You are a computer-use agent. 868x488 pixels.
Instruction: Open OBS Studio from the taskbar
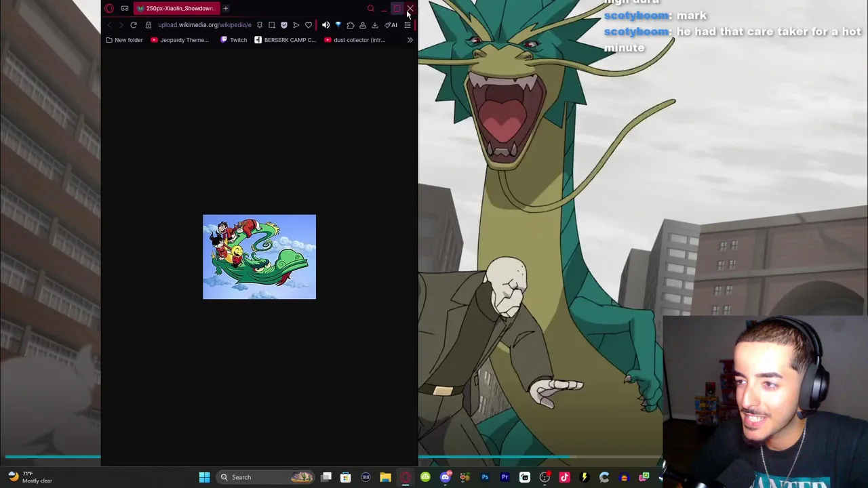545,477
